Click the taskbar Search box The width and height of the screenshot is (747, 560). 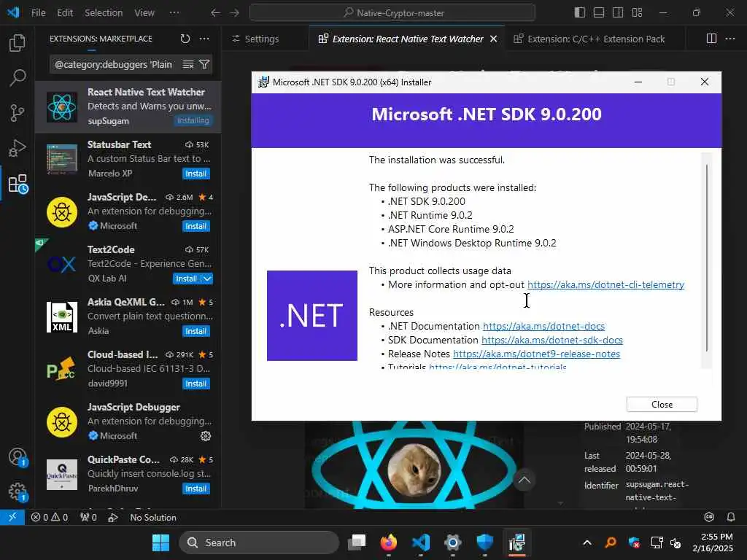[x=259, y=542]
